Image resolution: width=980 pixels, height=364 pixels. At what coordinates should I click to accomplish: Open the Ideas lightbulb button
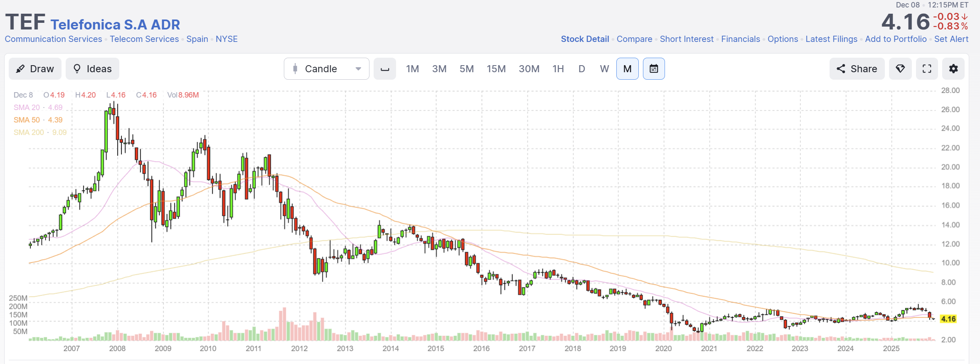tap(92, 69)
